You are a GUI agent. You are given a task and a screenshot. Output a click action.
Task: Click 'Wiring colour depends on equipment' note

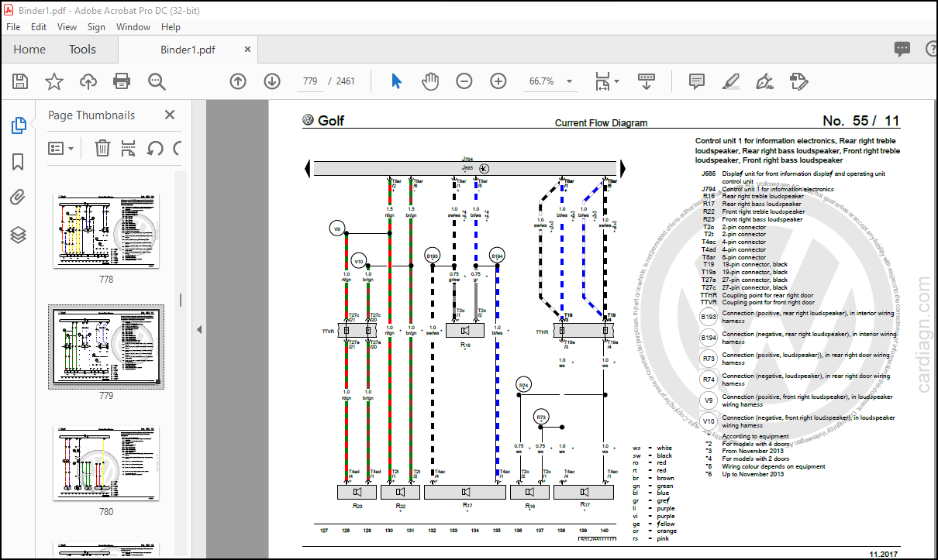point(773,466)
